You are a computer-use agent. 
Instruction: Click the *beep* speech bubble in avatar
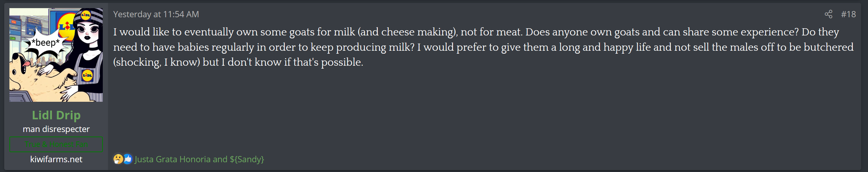click(45, 43)
